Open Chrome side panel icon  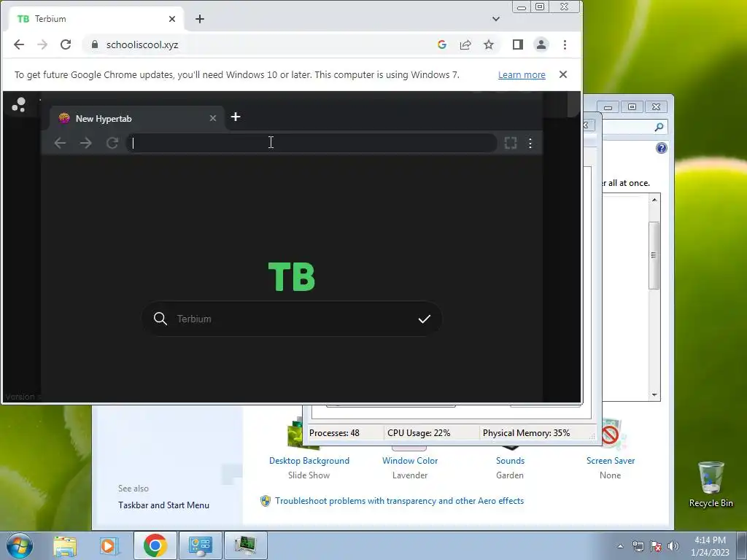click(518, 44)
